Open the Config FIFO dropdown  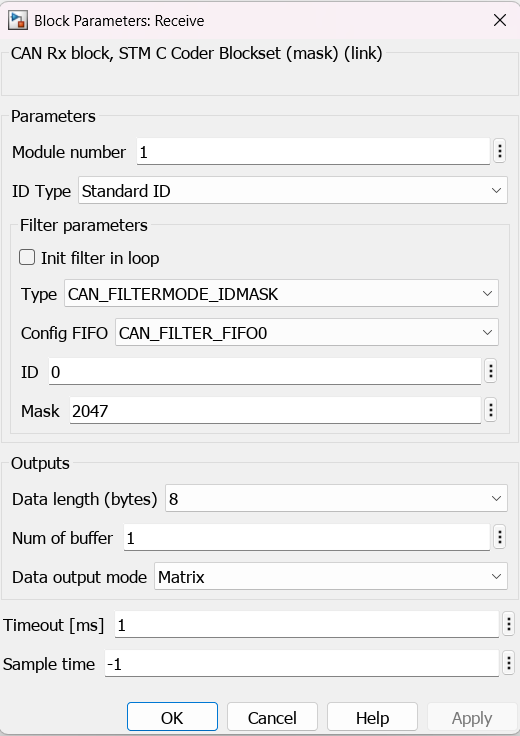[307, 333]
